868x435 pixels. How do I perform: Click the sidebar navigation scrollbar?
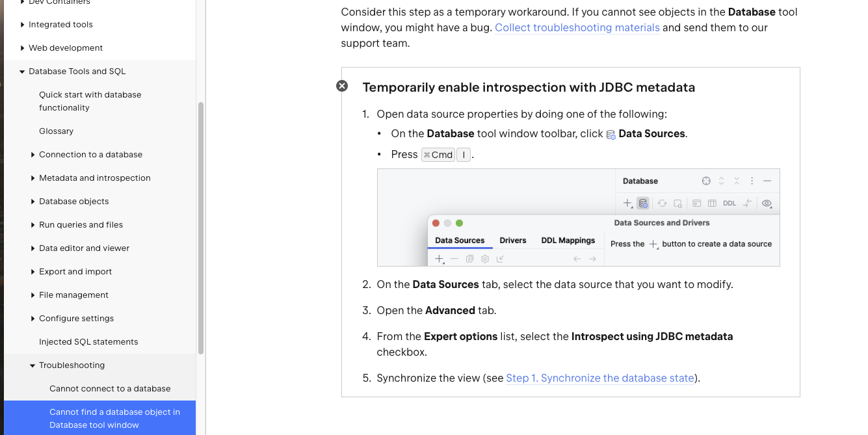coord(201,228)
